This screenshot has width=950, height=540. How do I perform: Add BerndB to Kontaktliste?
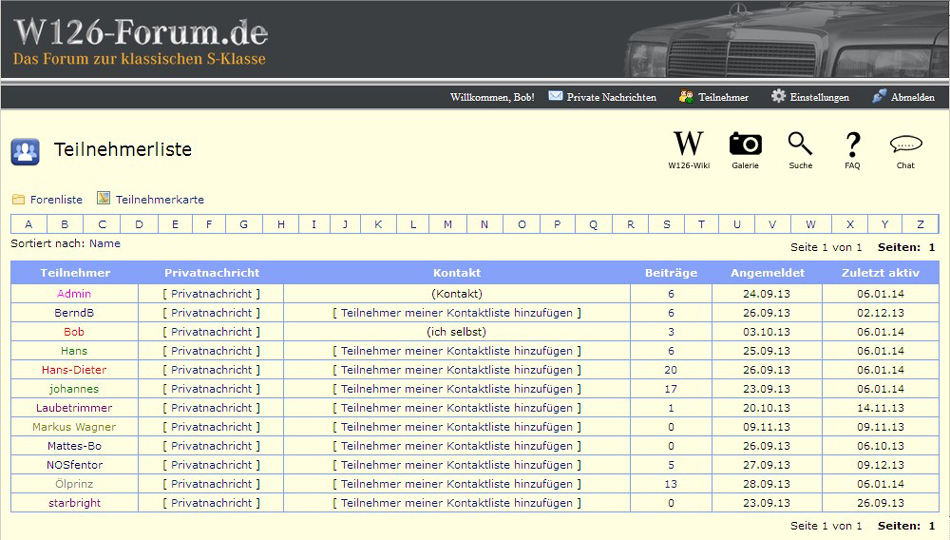(457, 313)
